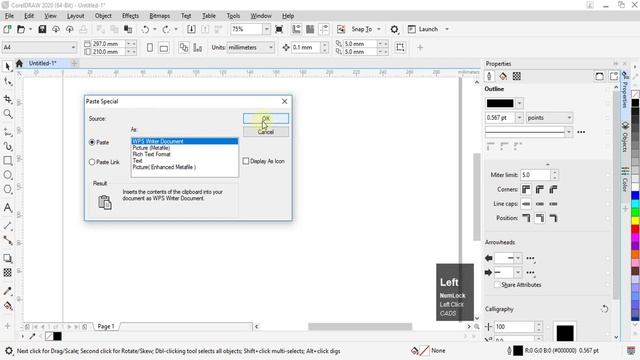Click OK in Paste Special dialog

click(266, 118)
